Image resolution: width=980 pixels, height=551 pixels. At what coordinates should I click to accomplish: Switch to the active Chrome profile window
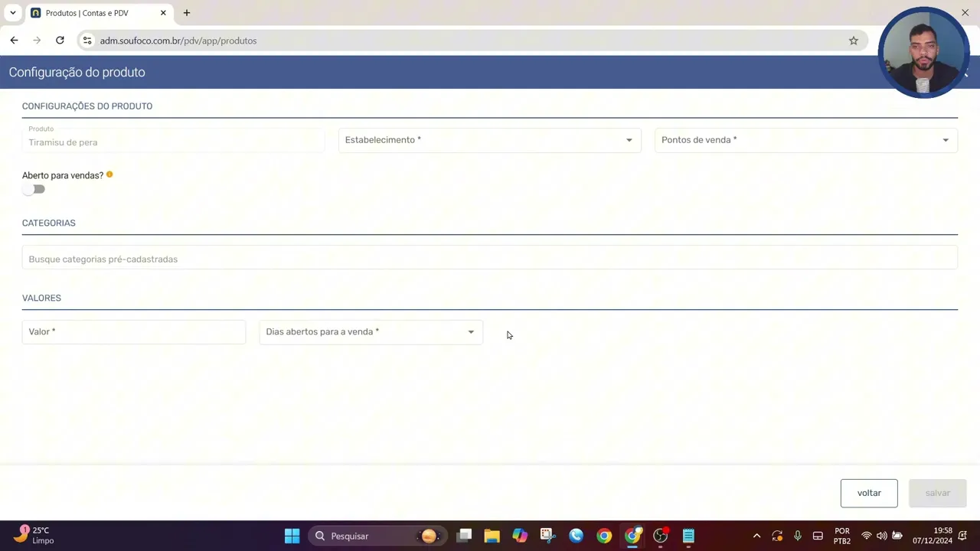pos(632,536)
